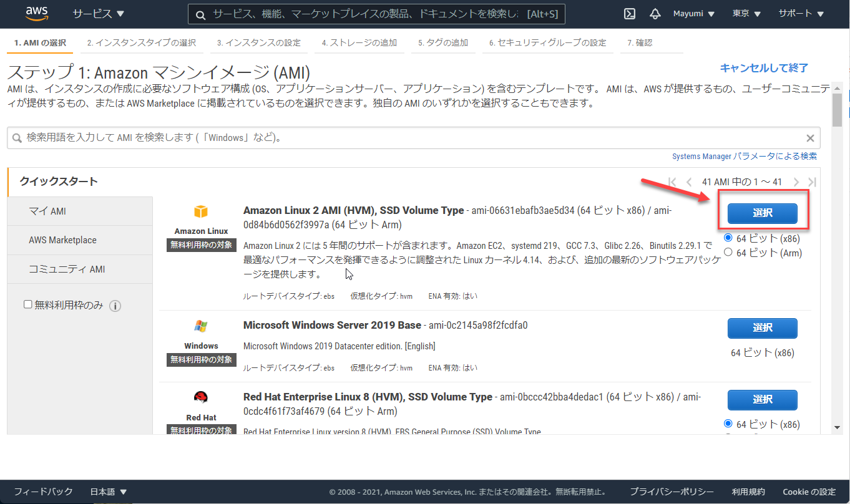The image size is (850, 504).
Task: Click the magnifier icon in AMI search box
Action: pos(17,138)
